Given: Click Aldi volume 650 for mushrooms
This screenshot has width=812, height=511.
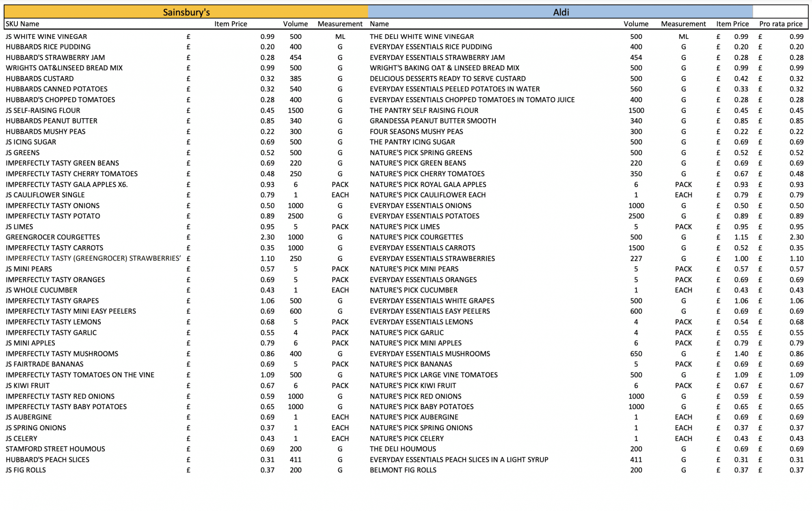Looking at the screenshot, I should click(636, 354).
